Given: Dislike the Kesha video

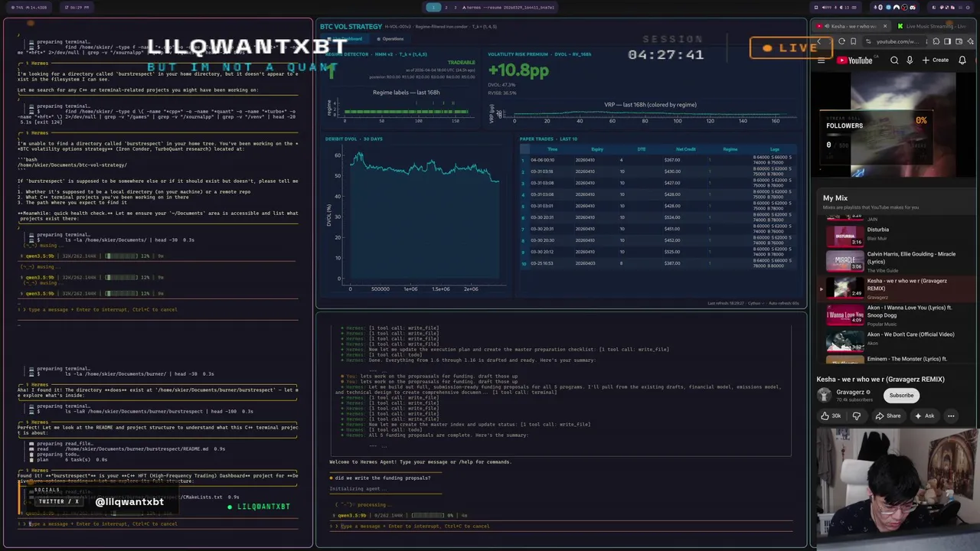Looking at the screenshot, I should [x=857, y=416].
